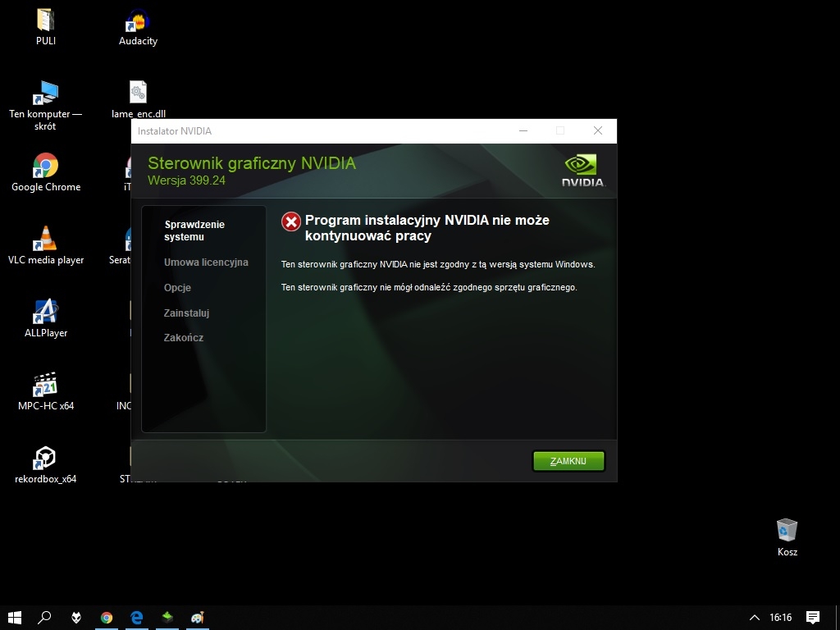
Task: Select the MPC-HC x64 desktop shortcut
Action: pyautogui.click(x=46, y=391)
